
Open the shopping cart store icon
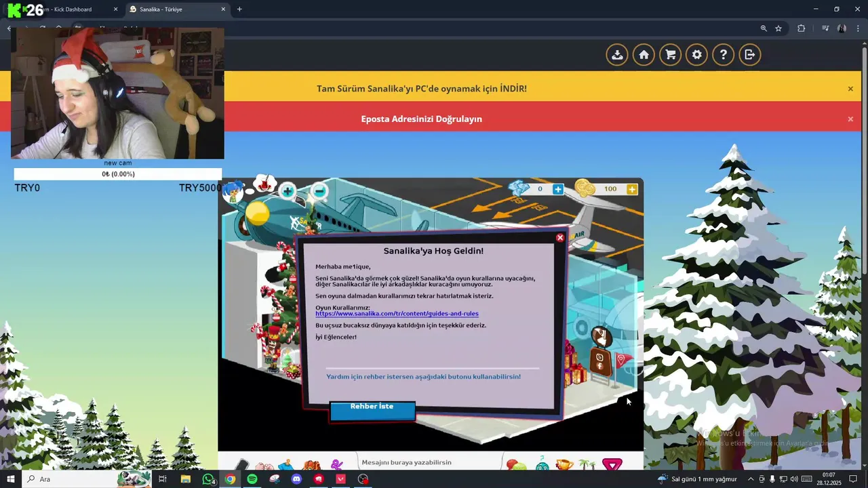670,55
